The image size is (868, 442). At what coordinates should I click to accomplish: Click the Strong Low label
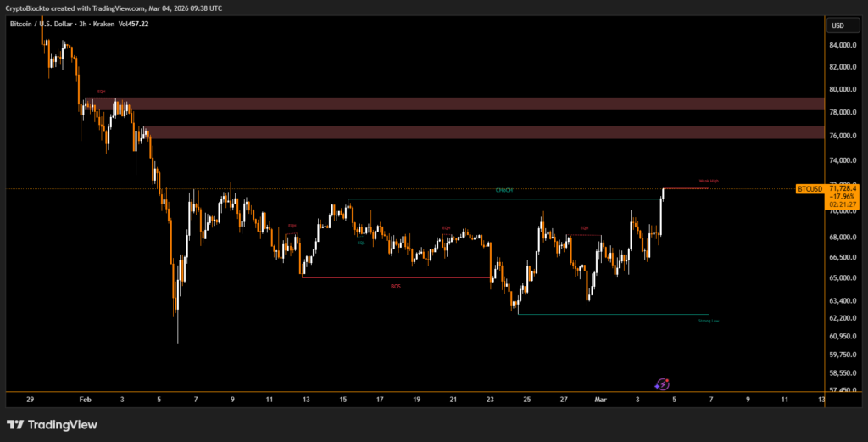pyautogui.click(x=709, y=322)
